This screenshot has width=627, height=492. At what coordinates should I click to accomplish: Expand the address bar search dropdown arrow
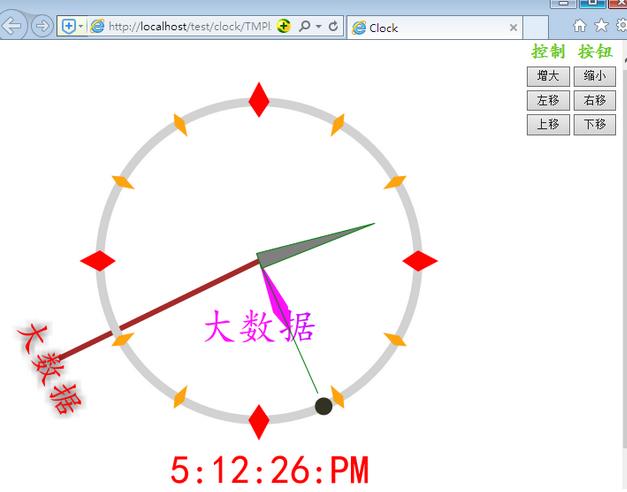[x=318, y=26]
